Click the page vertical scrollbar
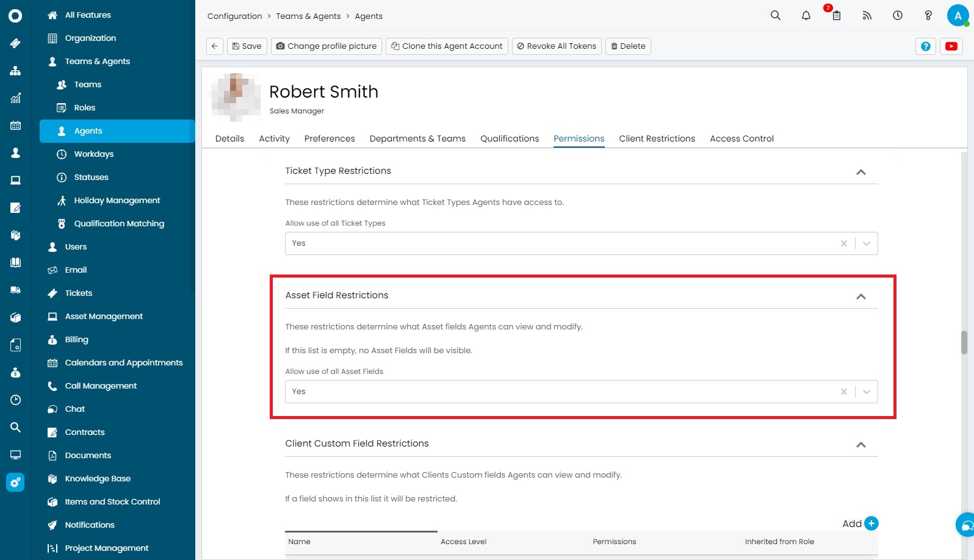The width and height of the screenshot is (974, 560). (x=964, y=342)
